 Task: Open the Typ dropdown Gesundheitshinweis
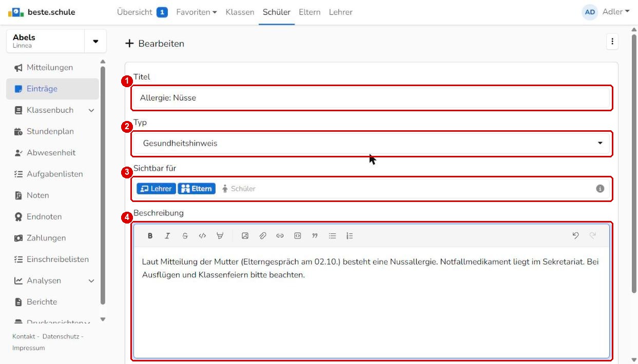(x=372, y=144)
